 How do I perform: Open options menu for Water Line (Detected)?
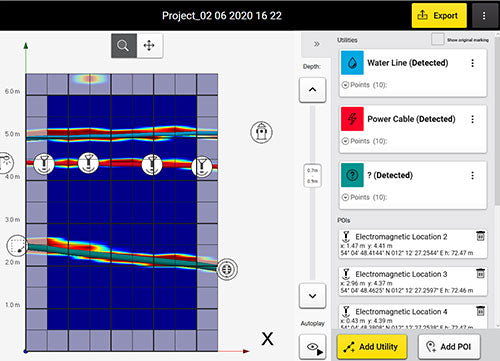click(x=472, y=63)
